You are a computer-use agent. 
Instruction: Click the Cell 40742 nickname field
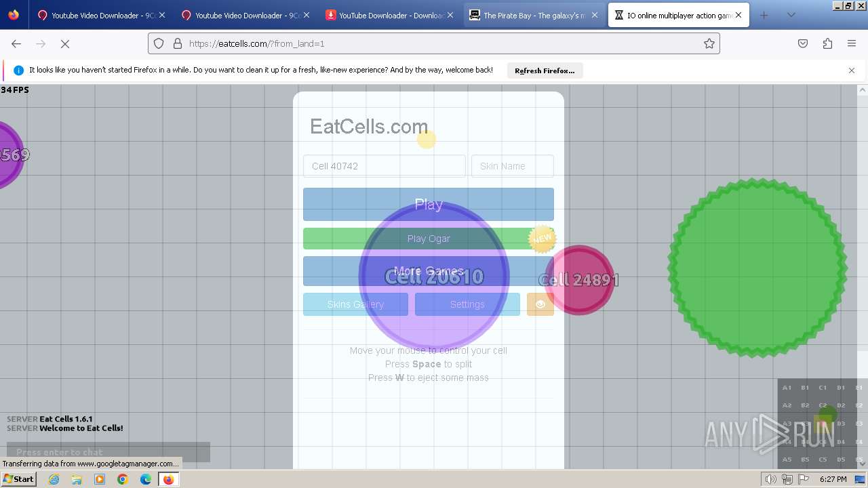pos(384,166)
